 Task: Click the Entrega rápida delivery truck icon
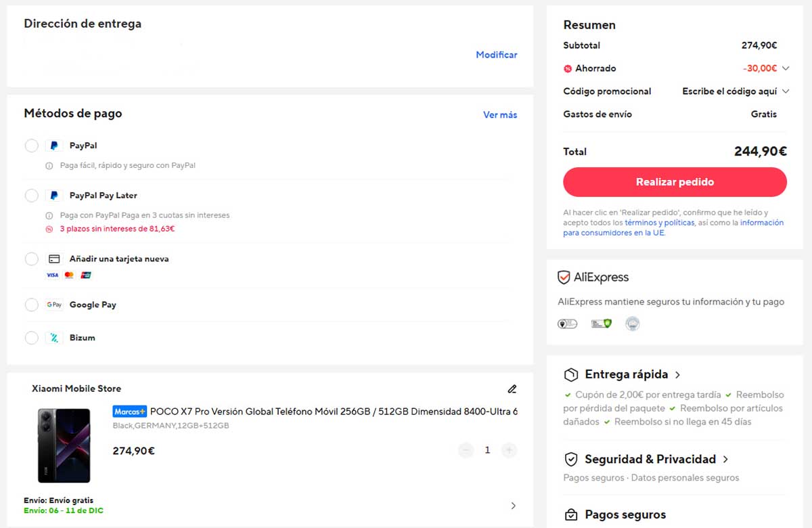point(570,374)
